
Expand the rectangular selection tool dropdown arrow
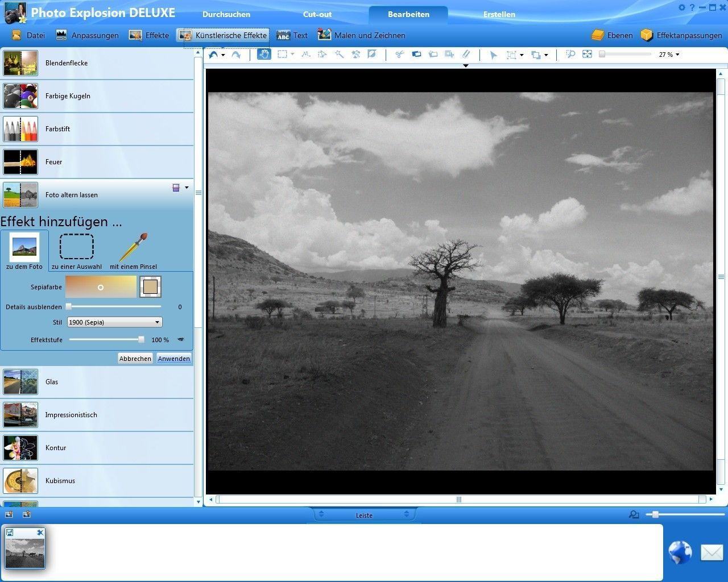(293, 55)
